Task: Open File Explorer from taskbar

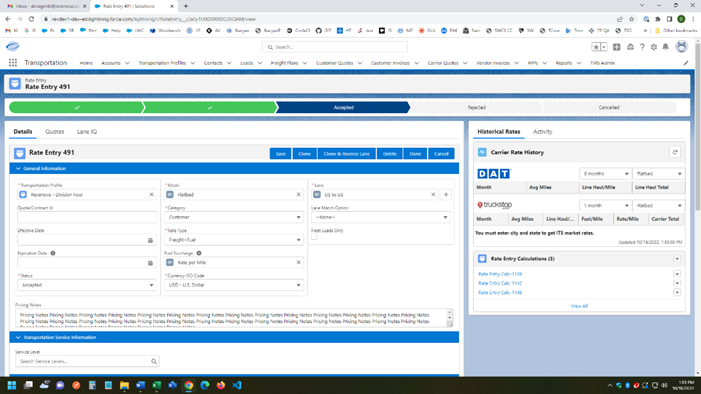Action: (124, 385)
